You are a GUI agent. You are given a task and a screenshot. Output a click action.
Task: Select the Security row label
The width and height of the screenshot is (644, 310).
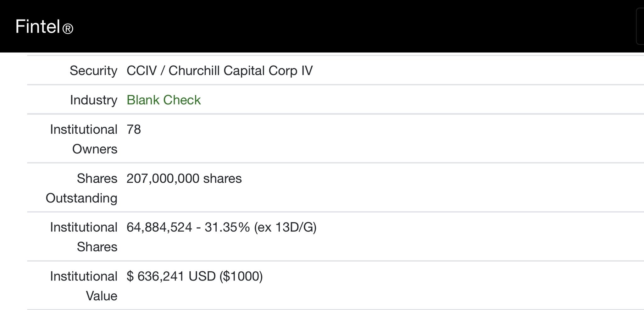(x=93, y=70)
